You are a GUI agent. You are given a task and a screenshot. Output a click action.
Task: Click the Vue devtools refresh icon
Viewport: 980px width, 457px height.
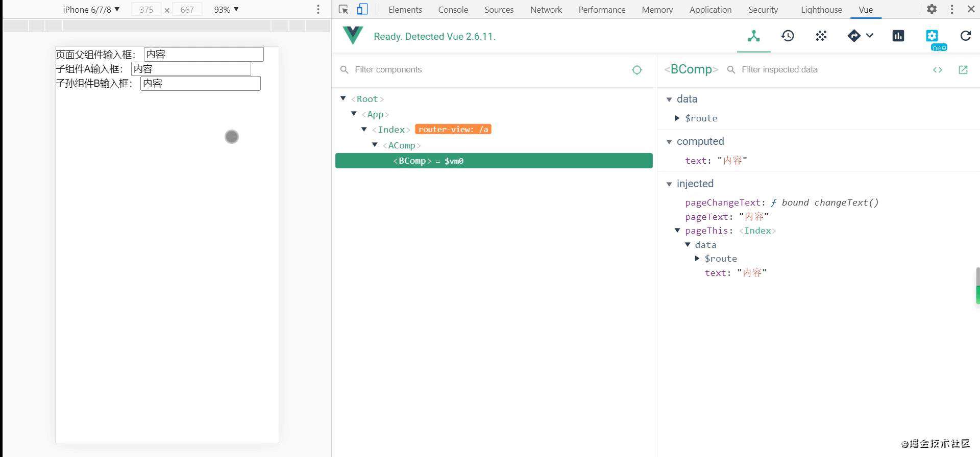tap(966, 36)
